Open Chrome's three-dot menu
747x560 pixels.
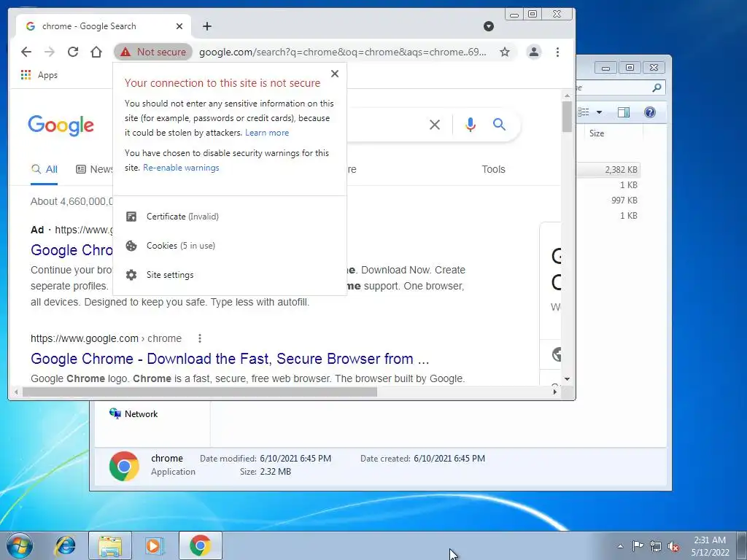(x=557, y=52)
